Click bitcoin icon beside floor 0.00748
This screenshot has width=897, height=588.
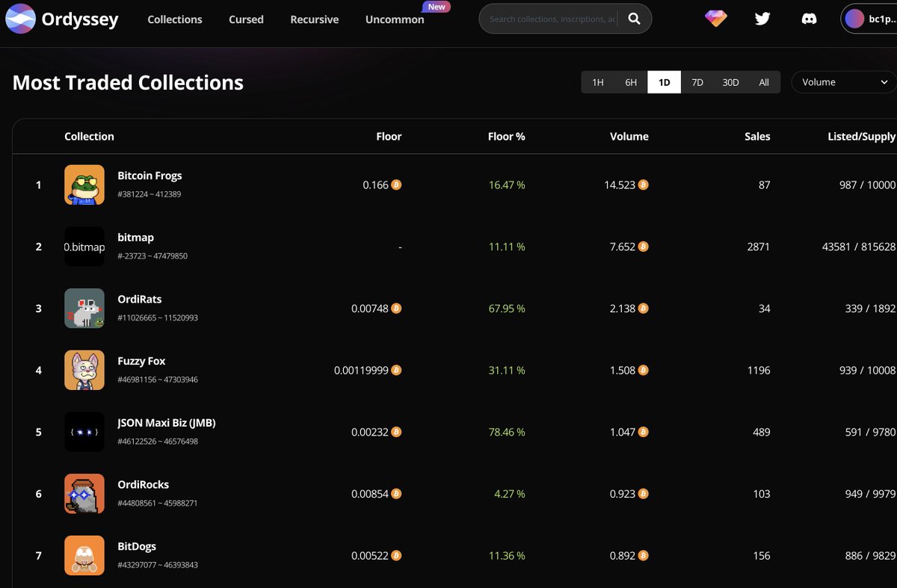tap(396, 309)
